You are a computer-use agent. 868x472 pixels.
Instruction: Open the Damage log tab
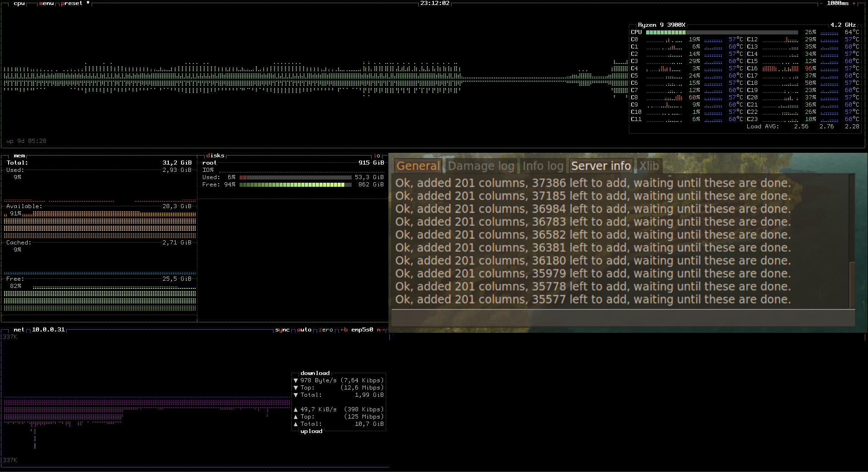click(481, 166)
